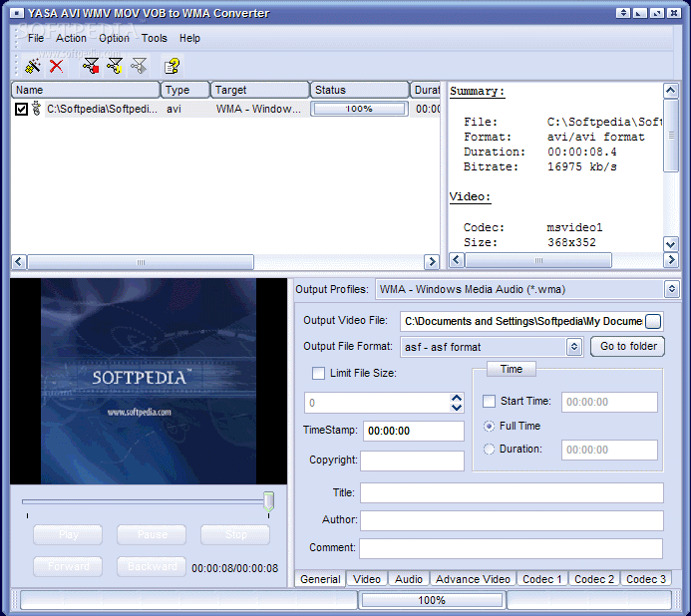Viewport: 691px width, 616px height.
Task: Open the Output File Format dropdown
Action: point(573,347)
